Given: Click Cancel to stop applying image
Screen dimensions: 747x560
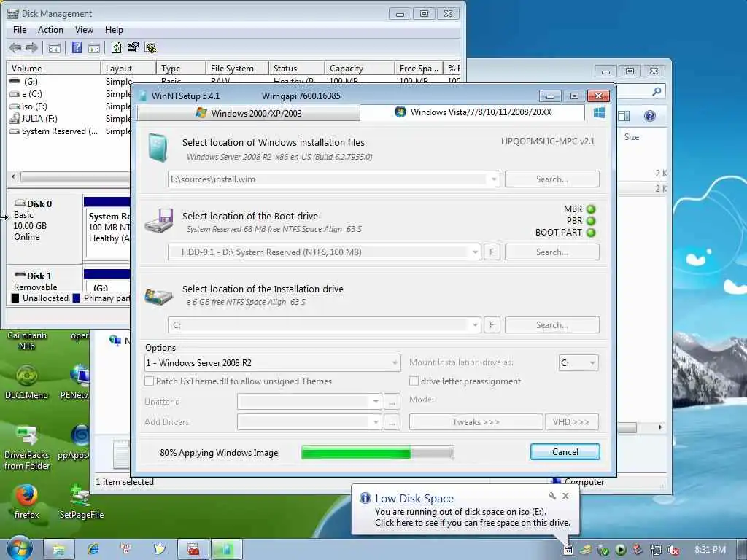Looking at the screenshot, I should click(565, 452).
